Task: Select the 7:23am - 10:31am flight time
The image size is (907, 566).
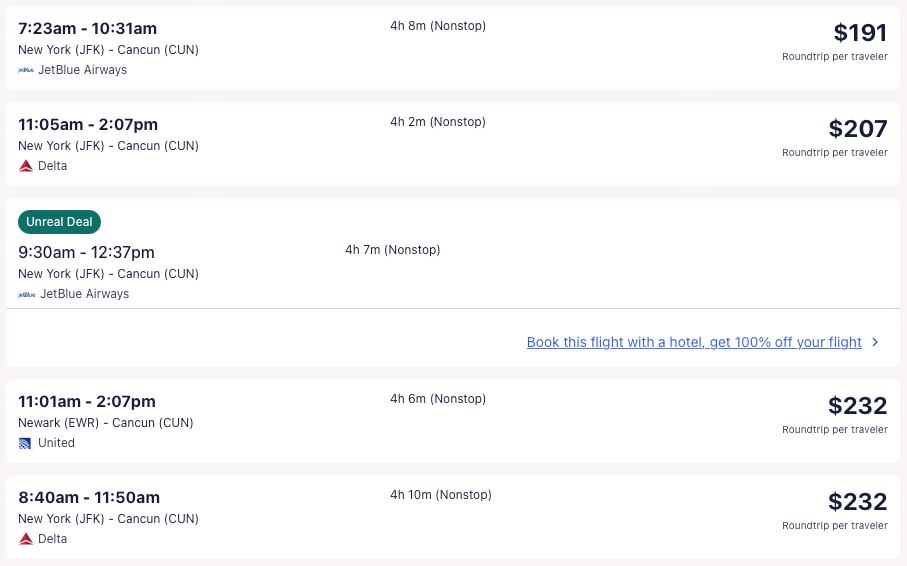Action: point(87,28)
